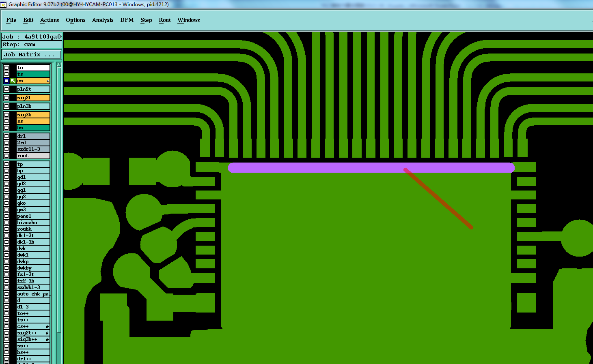Toggle display checkbox for layer panel

pos(6,216)
